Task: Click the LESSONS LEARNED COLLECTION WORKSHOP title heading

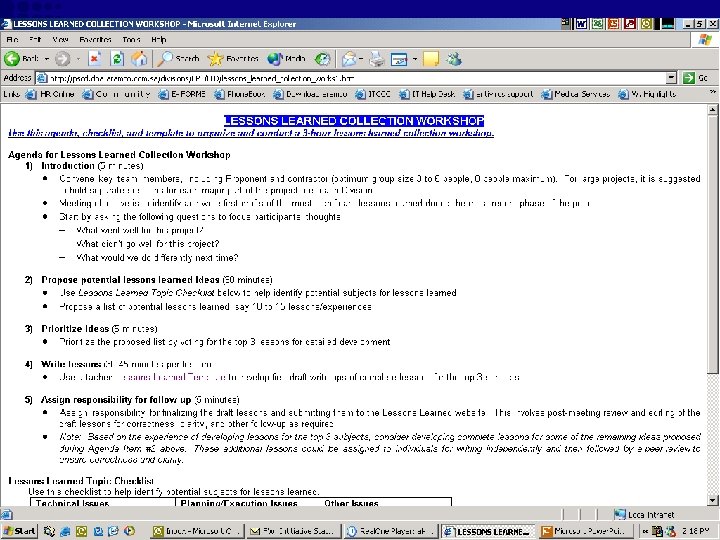Action: point(354,121)
